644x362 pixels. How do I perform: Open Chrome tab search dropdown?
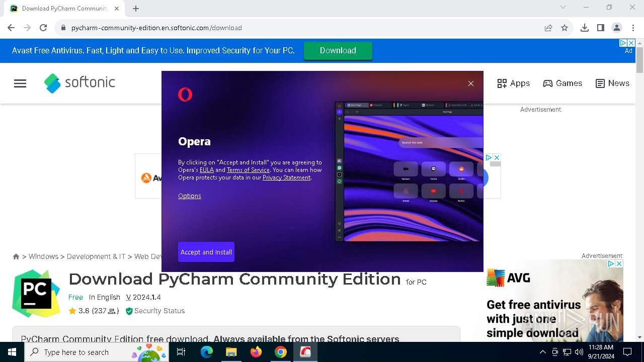563,7
